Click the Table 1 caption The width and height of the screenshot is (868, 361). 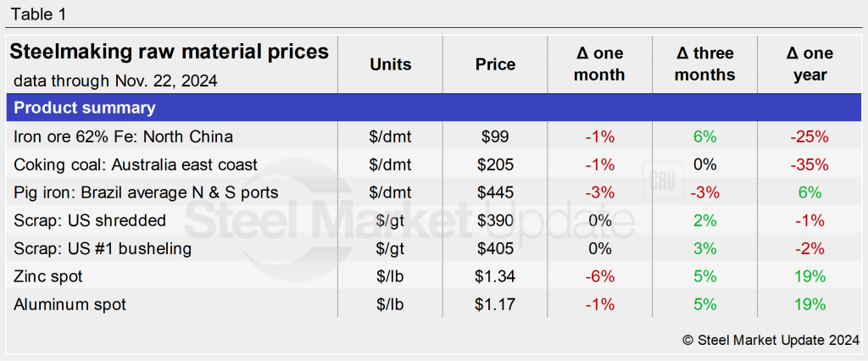point(38,14)
